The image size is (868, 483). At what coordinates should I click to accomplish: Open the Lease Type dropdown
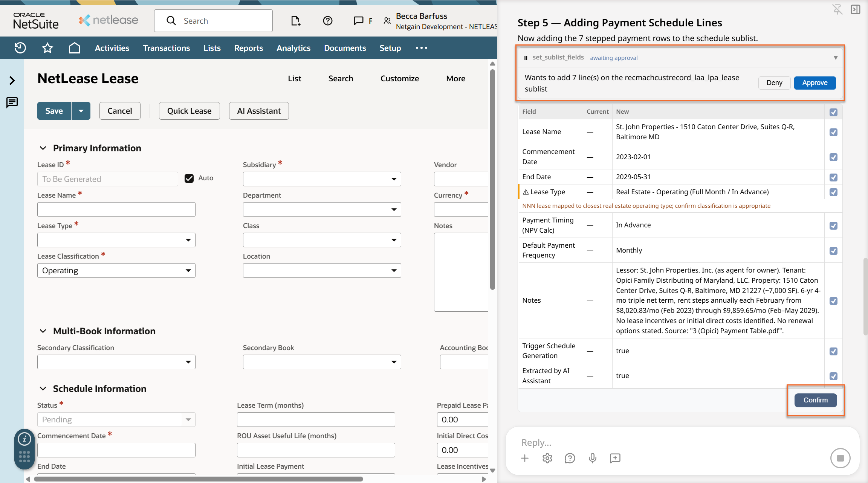(x=116, y=240)
